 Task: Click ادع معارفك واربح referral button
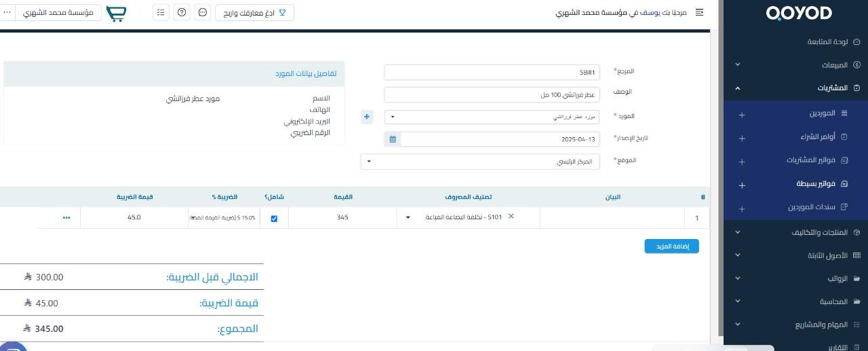pyautogui.click(x=255, y=13)
